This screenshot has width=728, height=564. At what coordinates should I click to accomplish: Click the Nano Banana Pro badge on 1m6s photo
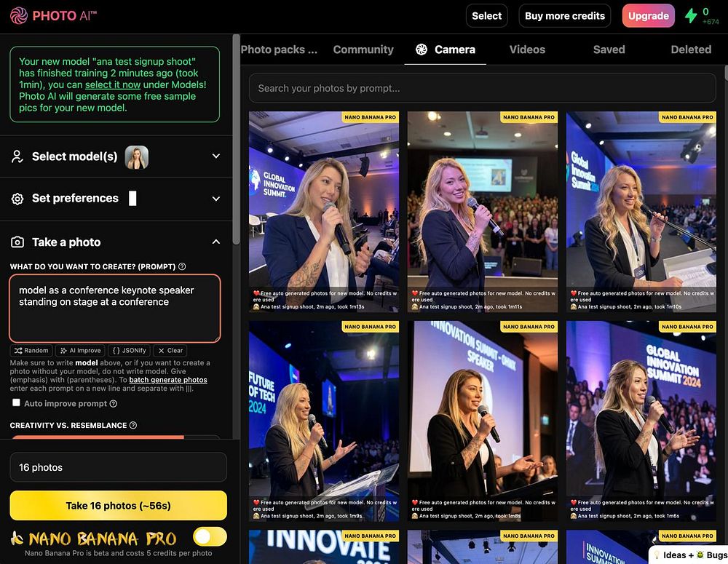coord(687,327)
